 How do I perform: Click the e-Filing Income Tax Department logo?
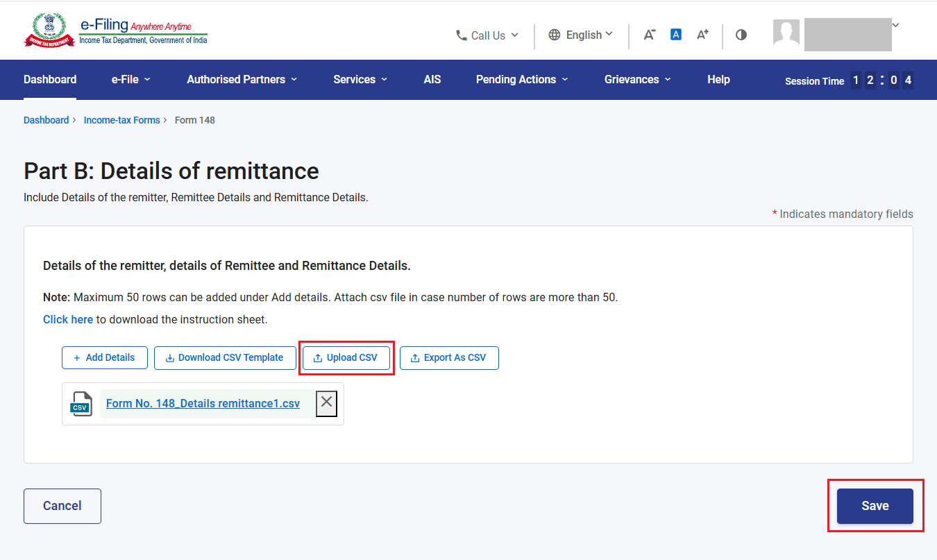pyautogui.click(x=116, y=30)
